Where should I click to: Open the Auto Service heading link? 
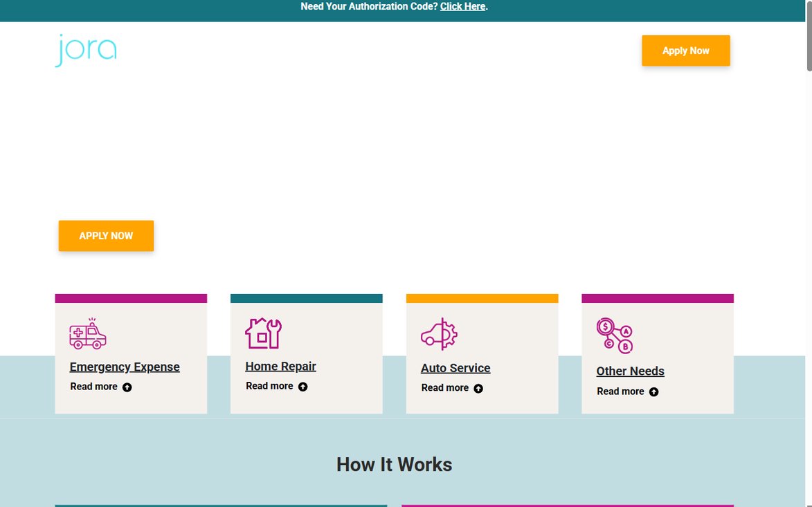pos(455,368)
